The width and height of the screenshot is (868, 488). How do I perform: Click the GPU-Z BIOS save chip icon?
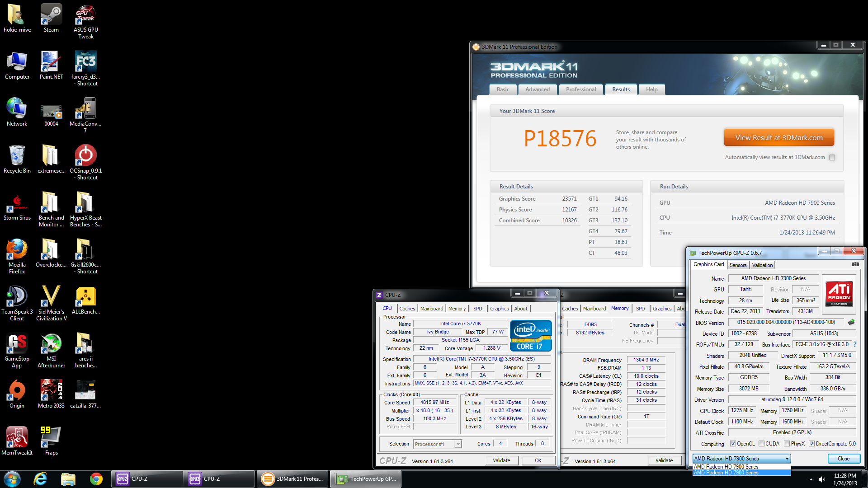[851, 322]
